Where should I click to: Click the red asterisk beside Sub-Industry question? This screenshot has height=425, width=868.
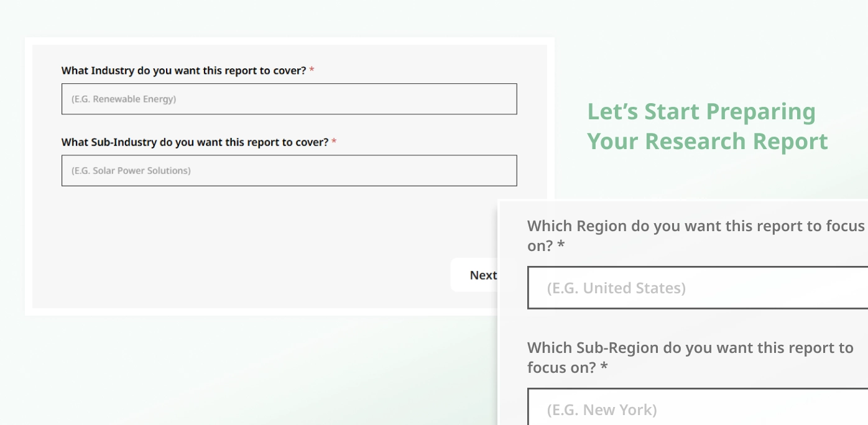(334, 142)
